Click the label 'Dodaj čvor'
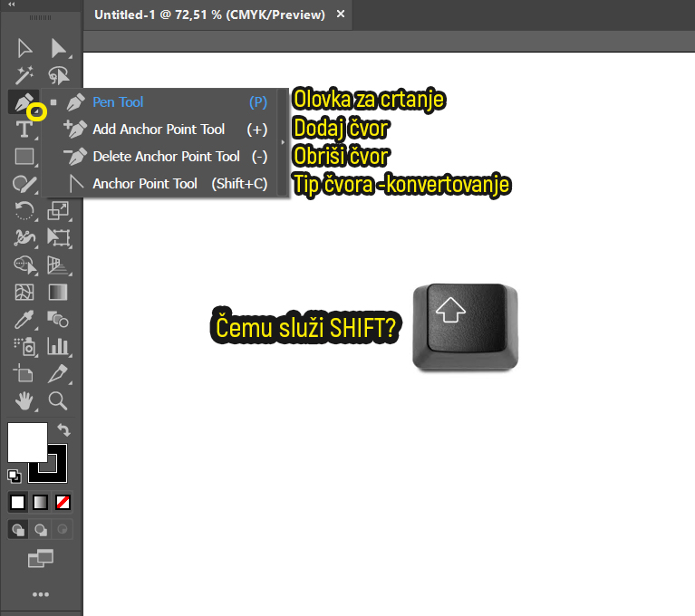This screenshot has width=695, height=616. point(341,128)
